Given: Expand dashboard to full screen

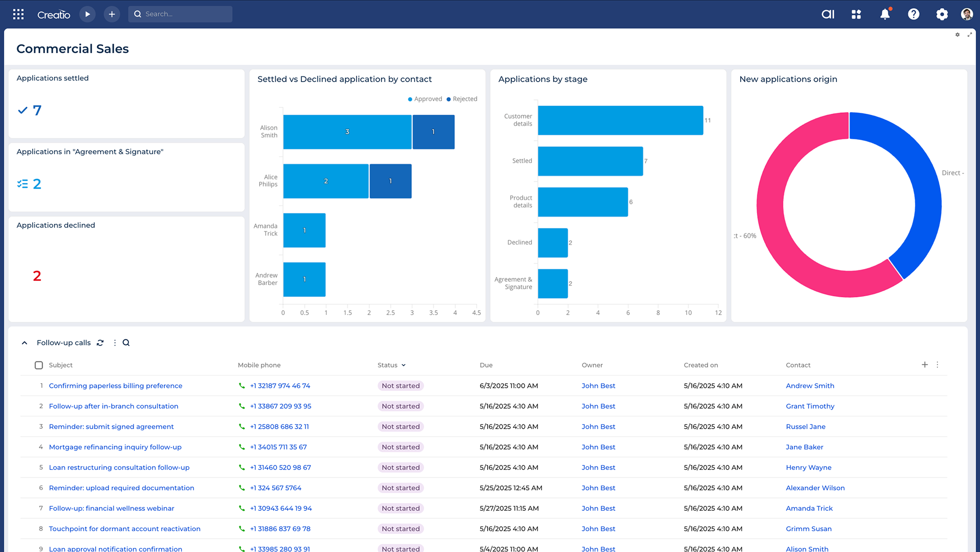Looking at the screenshot, I should (x=970, y=35).
